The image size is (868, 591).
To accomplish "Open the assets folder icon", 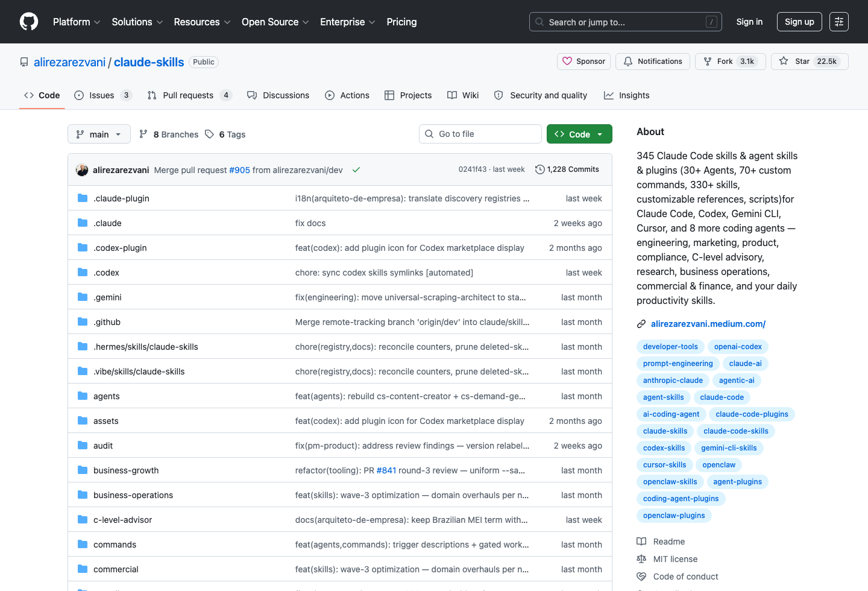I will click(x=83, y=420).
